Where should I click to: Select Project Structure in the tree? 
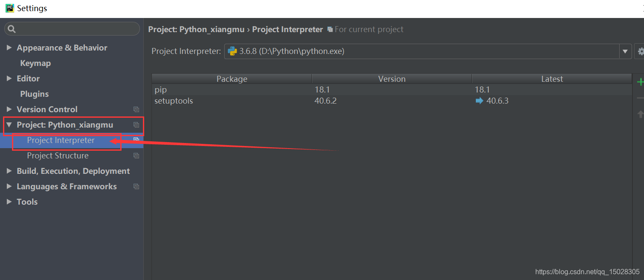click(x=58, y=155)
